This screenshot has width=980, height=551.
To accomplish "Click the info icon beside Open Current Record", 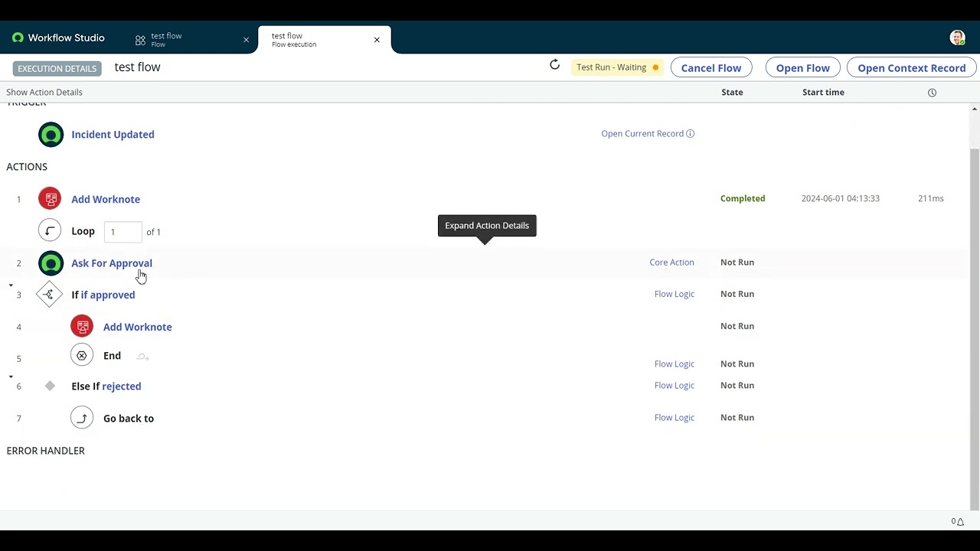I will point(690,133).
